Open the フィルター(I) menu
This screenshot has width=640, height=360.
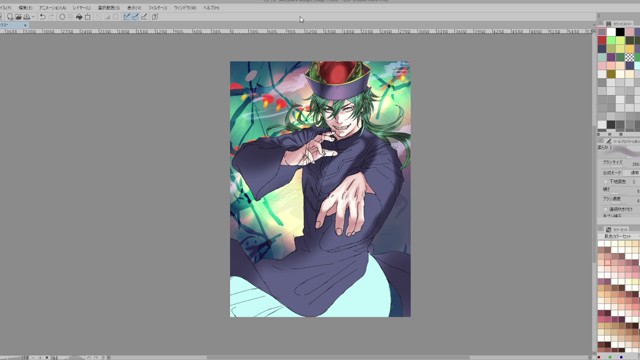tap(157, 8)
